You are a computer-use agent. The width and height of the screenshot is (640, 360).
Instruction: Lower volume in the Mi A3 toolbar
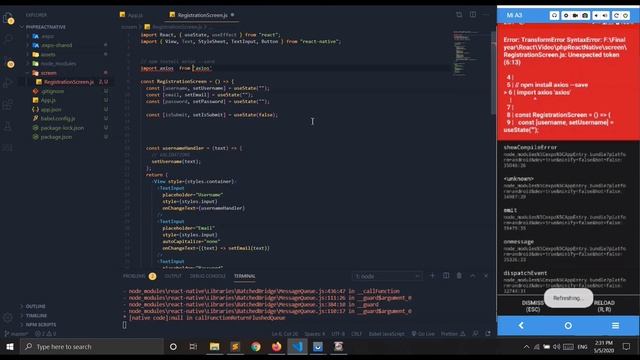pyautogui.click(x=596, y=15)
